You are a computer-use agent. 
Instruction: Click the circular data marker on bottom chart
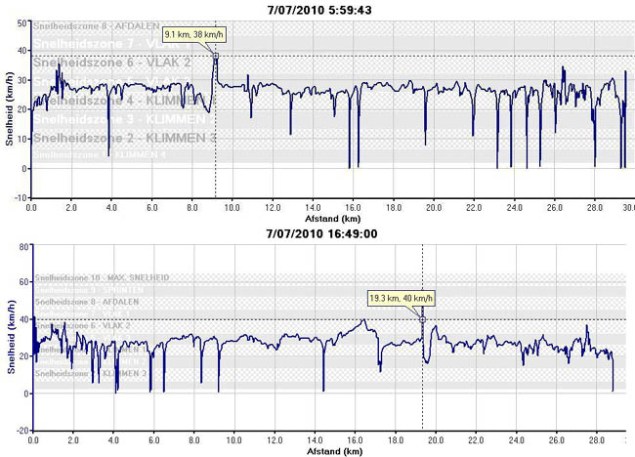pyautogui.click(x=422, y=320)
